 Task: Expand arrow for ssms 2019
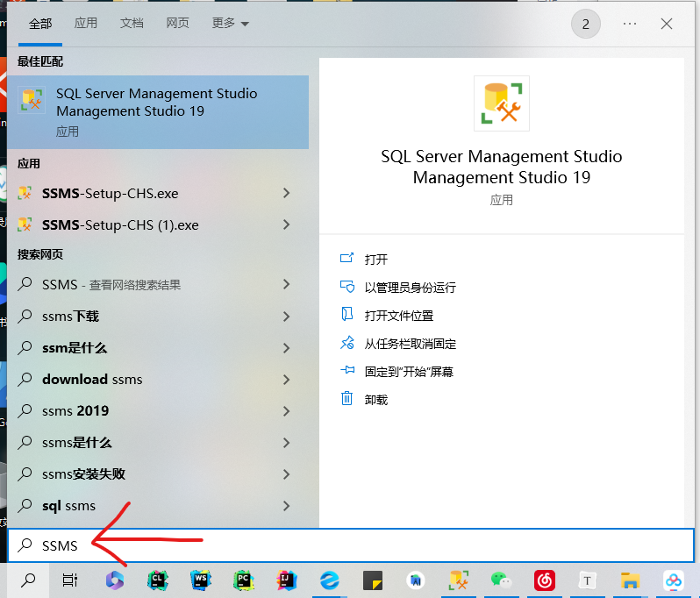287,411
